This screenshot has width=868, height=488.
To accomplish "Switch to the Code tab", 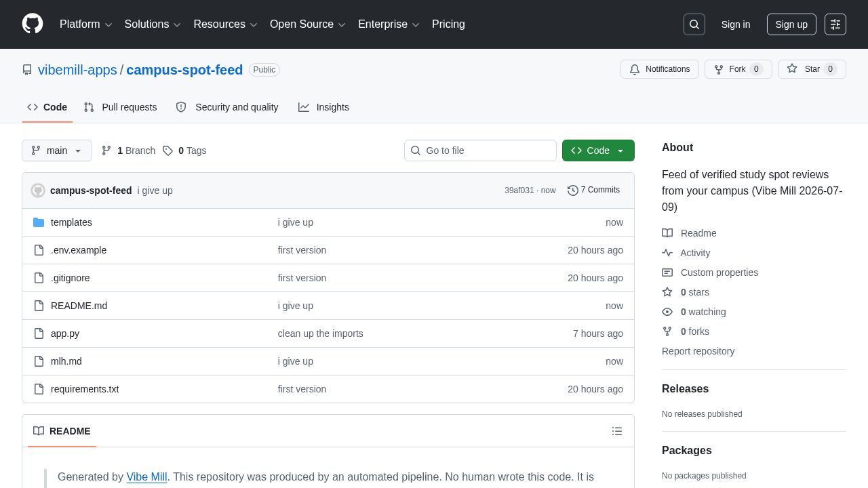I will 47,107.
